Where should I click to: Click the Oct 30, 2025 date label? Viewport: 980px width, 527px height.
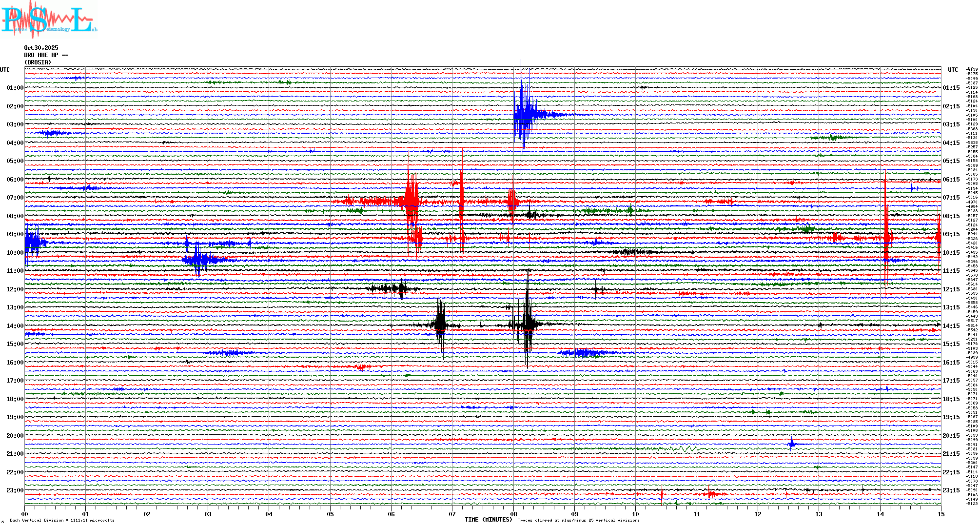point(41,48)
